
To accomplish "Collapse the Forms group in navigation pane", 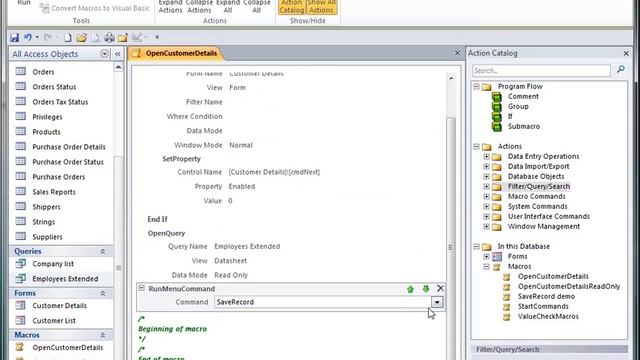I will coord(102,293).
